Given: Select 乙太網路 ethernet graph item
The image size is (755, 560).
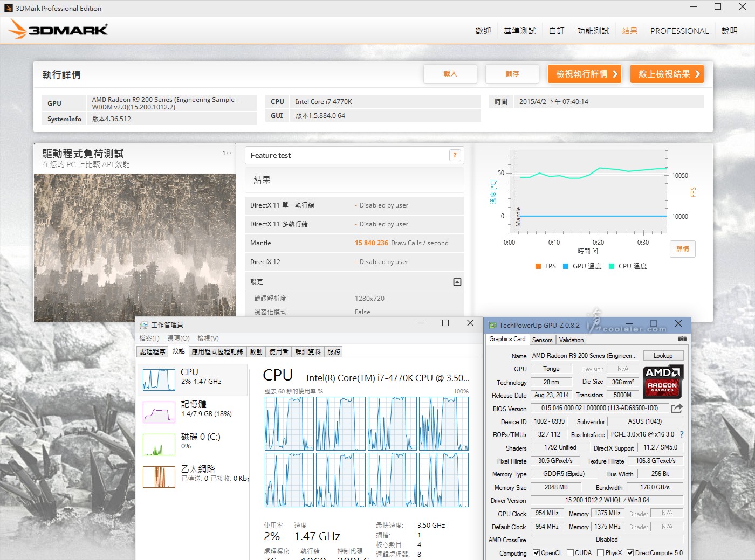Looking at the screenshot, I should pyautogui.click(x=159, y=477).
